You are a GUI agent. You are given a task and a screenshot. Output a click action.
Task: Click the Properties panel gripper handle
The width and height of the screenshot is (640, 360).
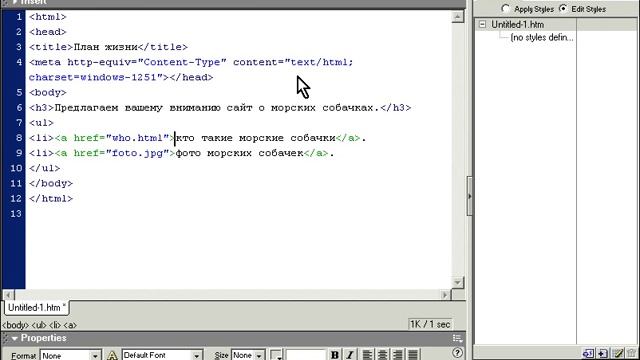click(5, 338)
